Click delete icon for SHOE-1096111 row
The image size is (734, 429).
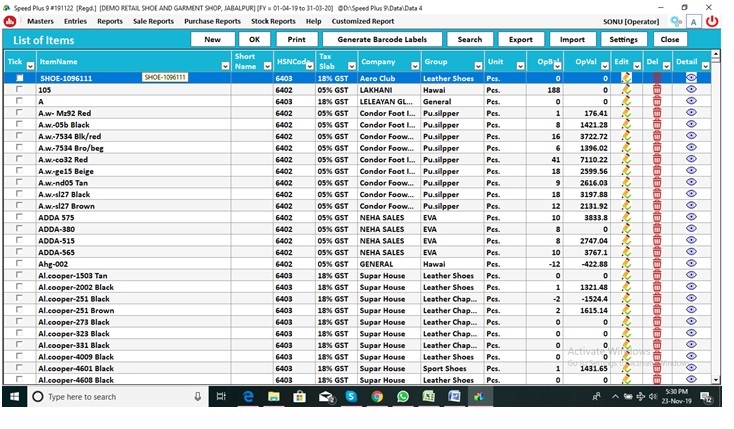657,78
